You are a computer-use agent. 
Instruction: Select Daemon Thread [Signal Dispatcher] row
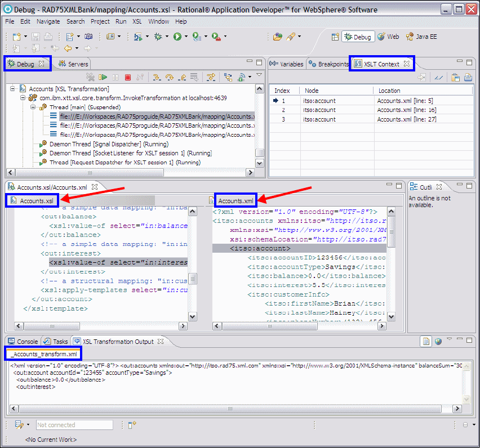[104, 144]
